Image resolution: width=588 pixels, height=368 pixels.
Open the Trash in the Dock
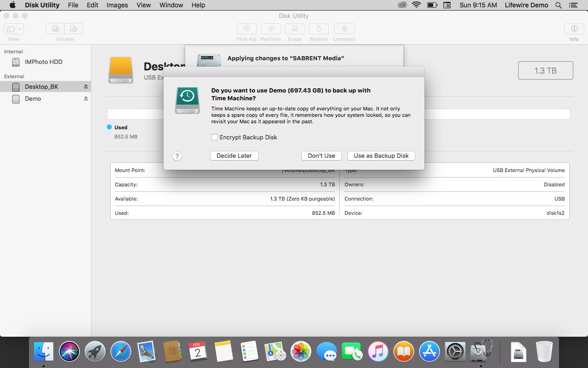click(x=544, y=352)
